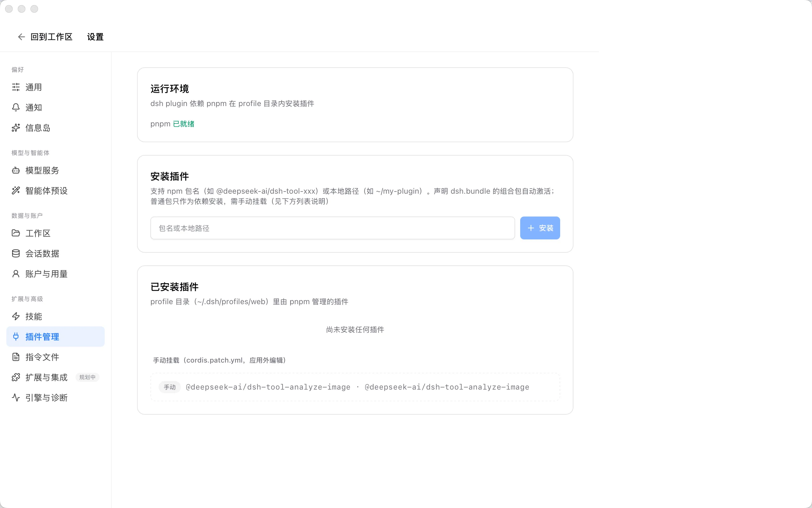Image resolution: width=812 pixels, height=508 pixels.
Task: Open the 账户与用量 settings page
Action: coord(56,274)
